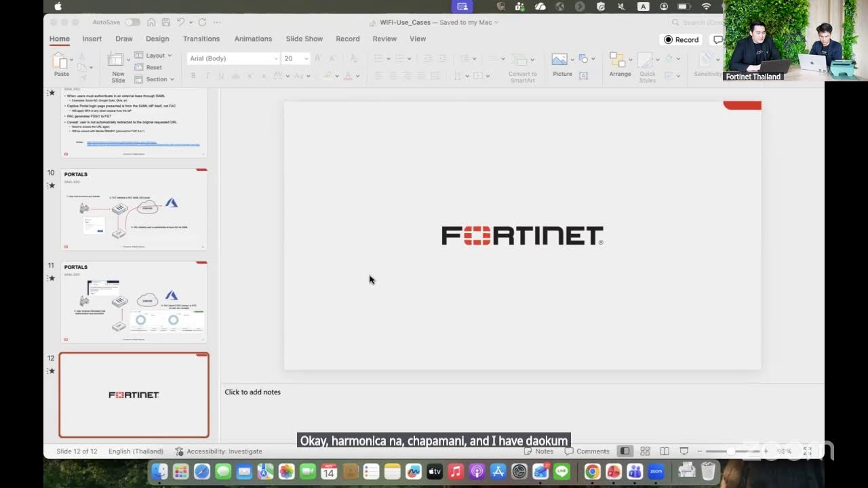Open Comments from the status bar
Image resolution: width=868 pixels, height=488 pixels.
587,451
